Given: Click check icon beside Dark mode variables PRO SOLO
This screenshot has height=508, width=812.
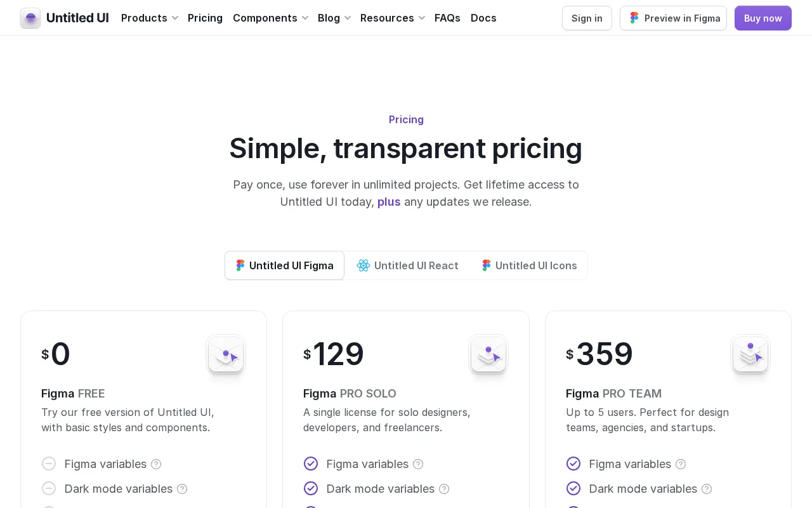Looking at the screenshot, I should (x=311, y=488).
